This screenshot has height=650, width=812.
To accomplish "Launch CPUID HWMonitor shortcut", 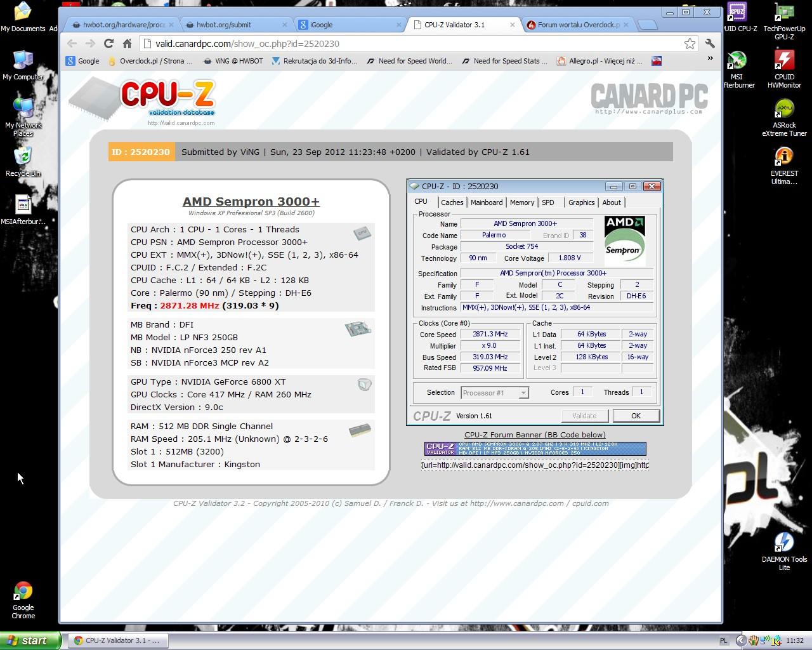I will point(784,69).
